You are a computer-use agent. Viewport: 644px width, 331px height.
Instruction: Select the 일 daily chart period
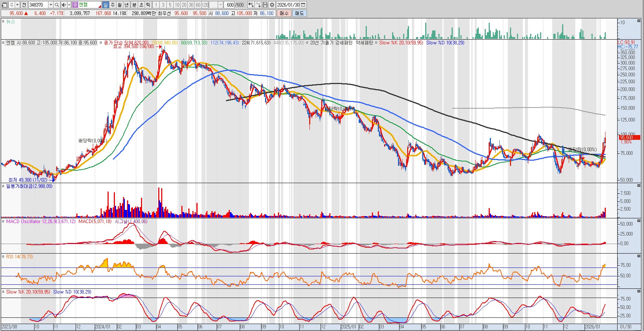click(106, 5)
